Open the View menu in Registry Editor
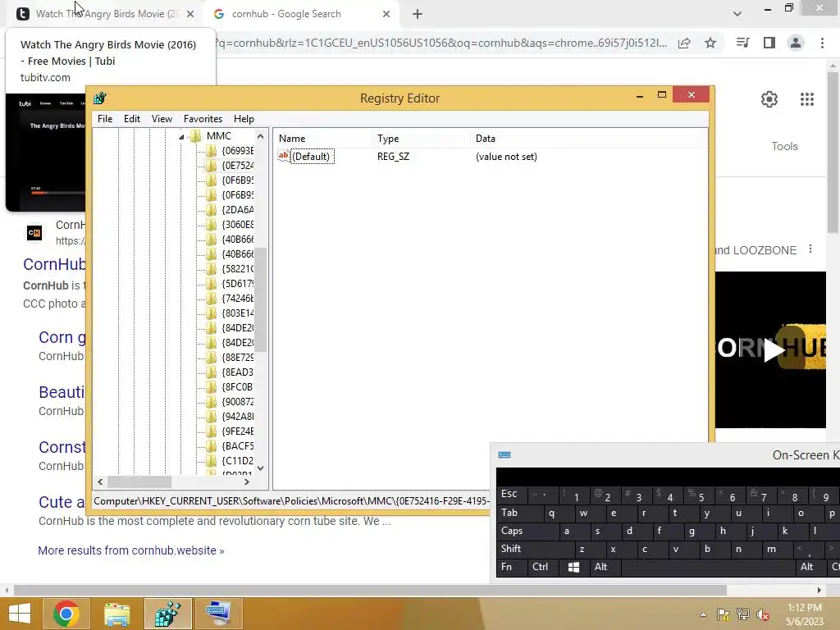The image size is (840, 630). (x=162, y=119)
